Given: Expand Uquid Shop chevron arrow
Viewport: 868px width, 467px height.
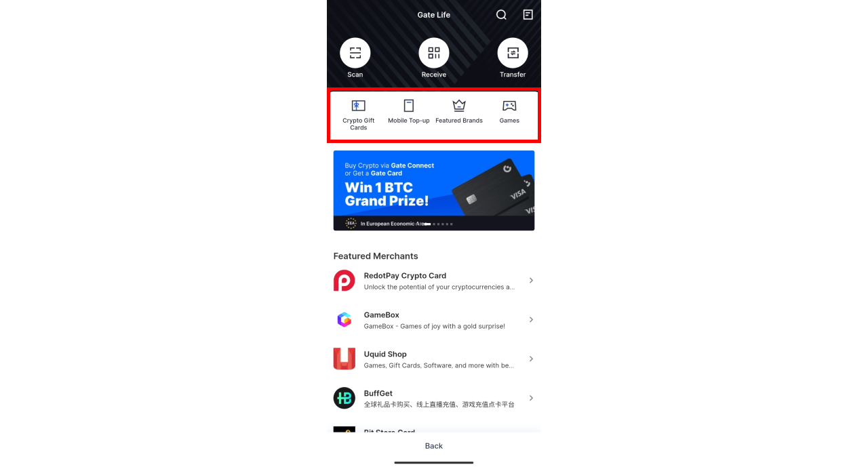Looking at the screenshot, I should point(531,359).
